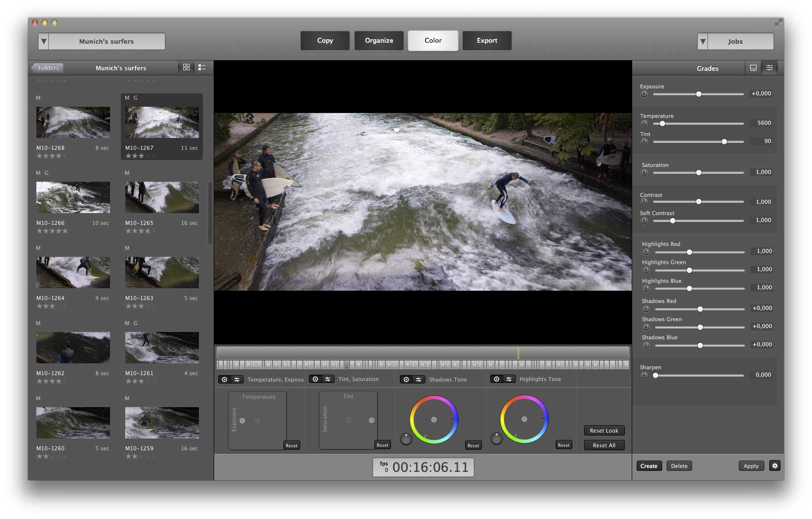Toggle wheel mode for Temperature, Exposure panel
The height and width of the screenshot is (519, 812).
224,380
